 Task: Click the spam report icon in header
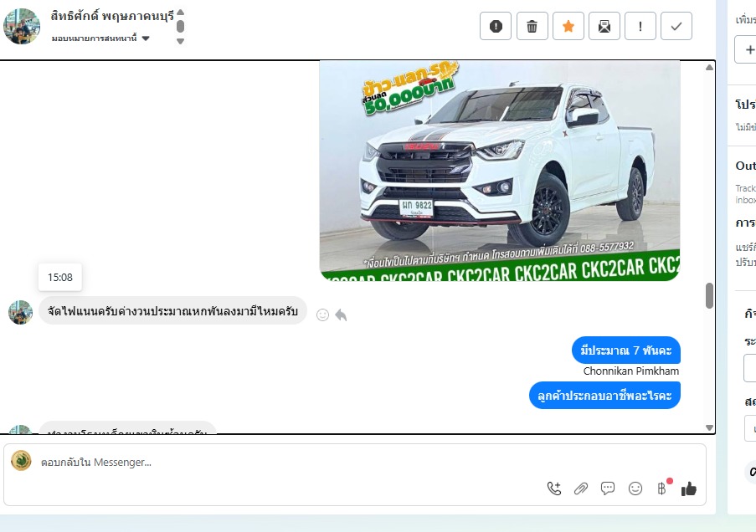click(496, 26)
